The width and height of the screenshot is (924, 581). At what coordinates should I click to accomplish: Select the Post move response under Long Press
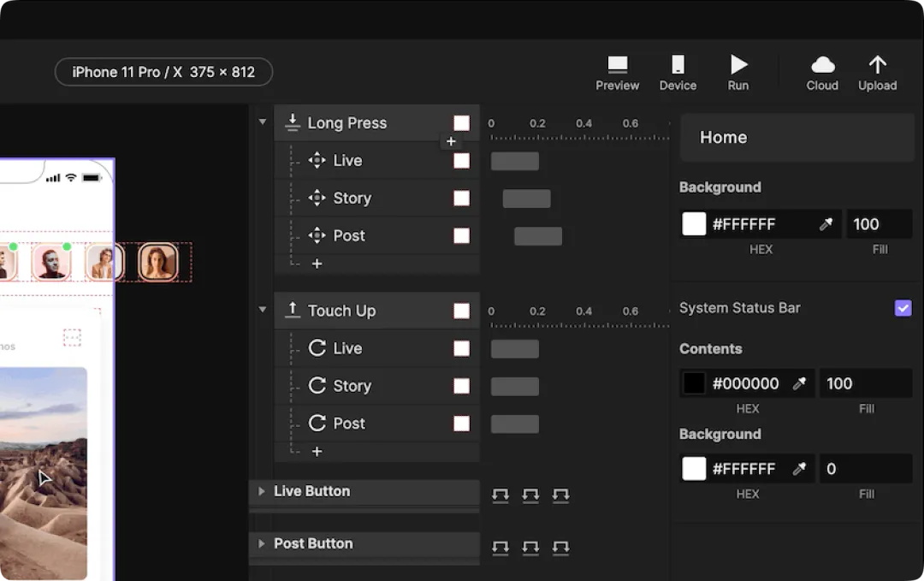tap(349, 235)
